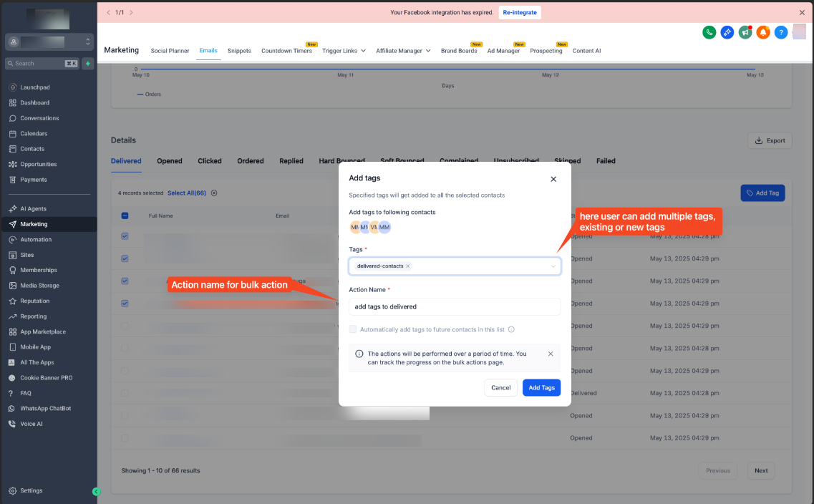Switch to the Snippets tab

(x=239, y=51)
